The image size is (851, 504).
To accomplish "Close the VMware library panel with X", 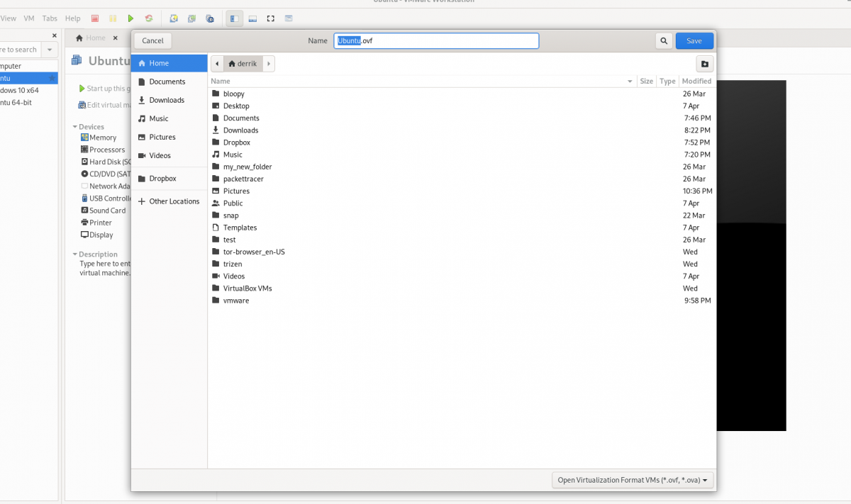I will (55, 35).
